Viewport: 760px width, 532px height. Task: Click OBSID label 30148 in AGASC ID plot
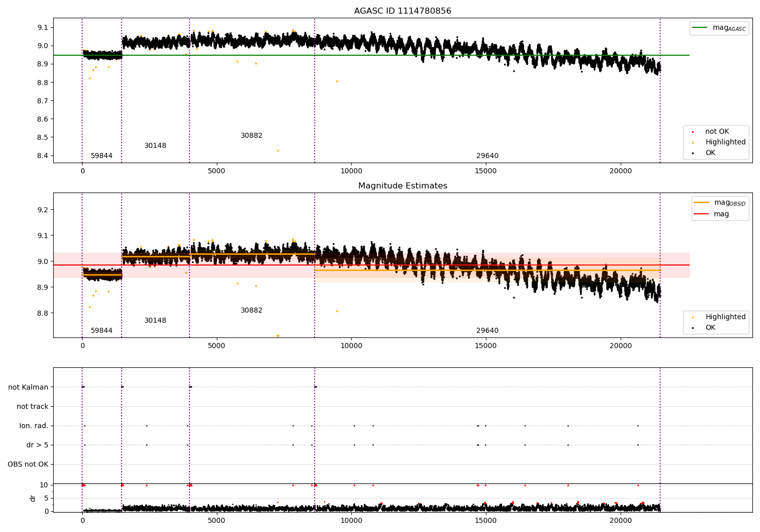(155, 146)
